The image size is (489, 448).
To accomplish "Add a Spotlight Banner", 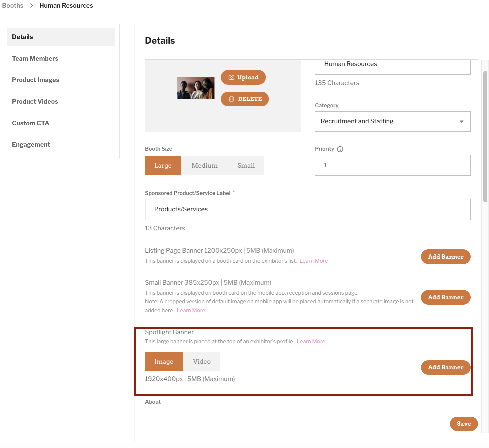I will click(446, 367).
